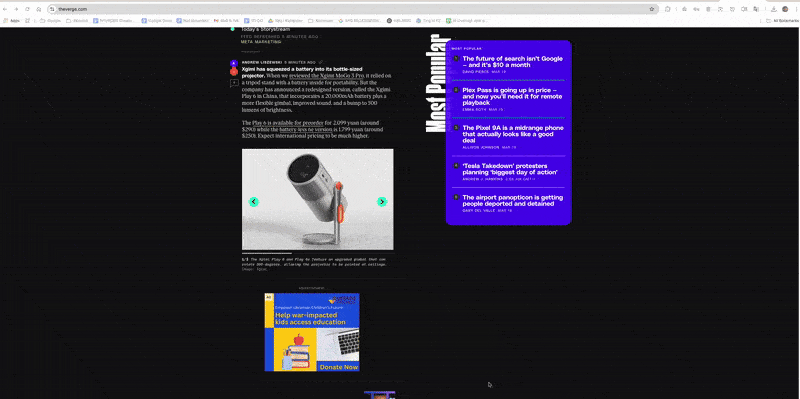Click 'Donate Now' in the advertisement
800x399 pixels.
click(338, 367)
